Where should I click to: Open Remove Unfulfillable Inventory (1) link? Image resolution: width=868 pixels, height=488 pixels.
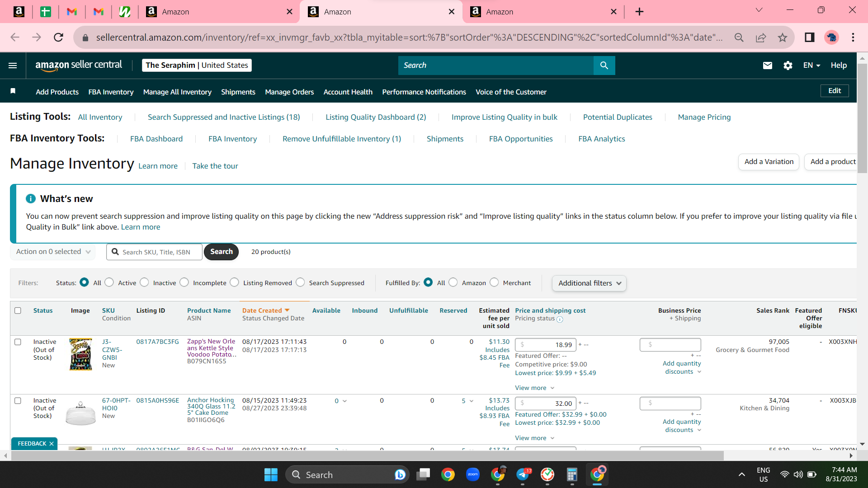click(x=342, y=139)
